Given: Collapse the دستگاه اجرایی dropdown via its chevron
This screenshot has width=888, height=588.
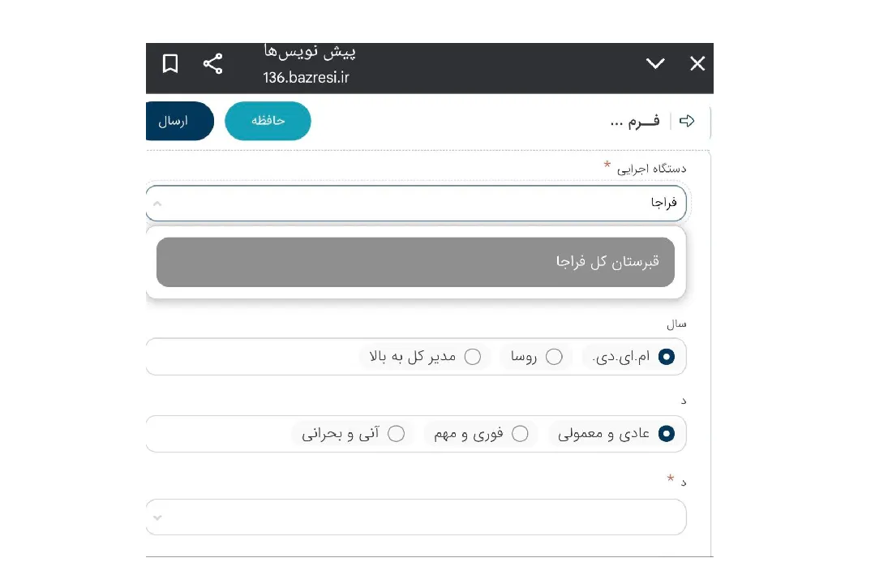Looking at the screenshot, I should (159, 204).
